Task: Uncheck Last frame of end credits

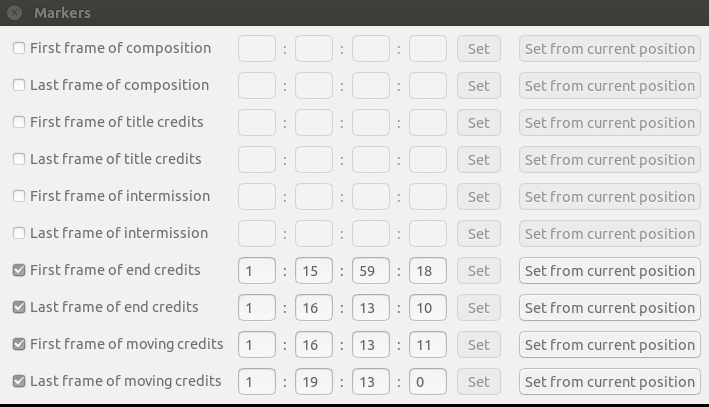Action: coord(19,307)
